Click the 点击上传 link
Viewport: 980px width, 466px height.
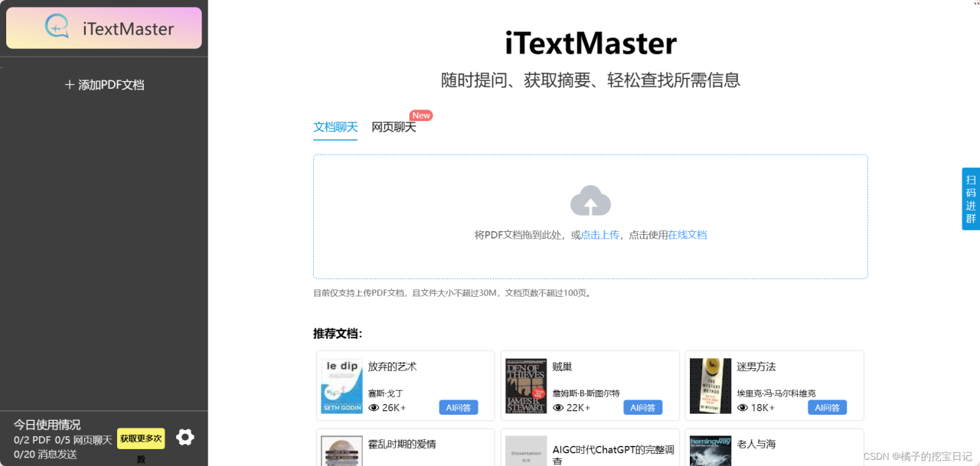click(x=599, y=235)
